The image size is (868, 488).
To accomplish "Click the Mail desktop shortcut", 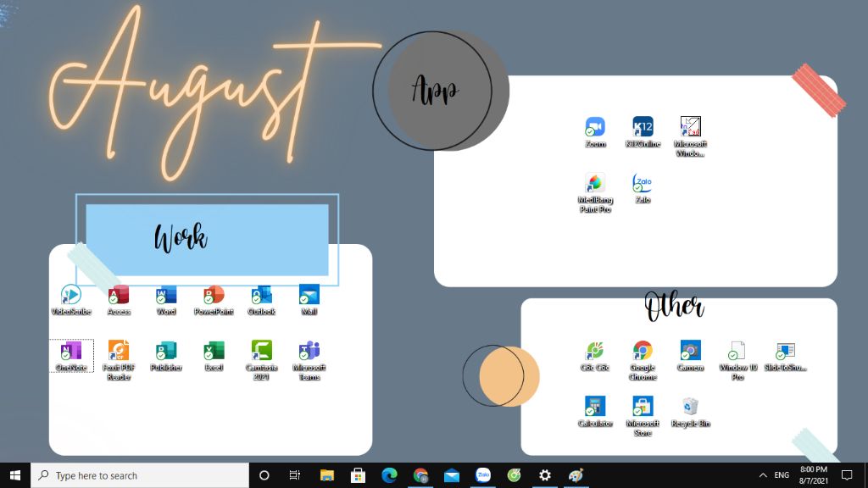I will (309, 299).
